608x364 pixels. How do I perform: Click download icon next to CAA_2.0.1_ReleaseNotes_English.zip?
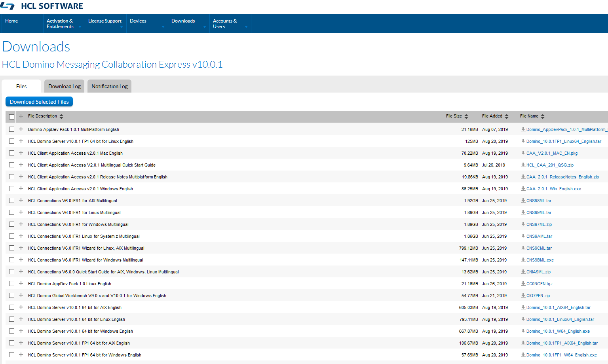523,177
